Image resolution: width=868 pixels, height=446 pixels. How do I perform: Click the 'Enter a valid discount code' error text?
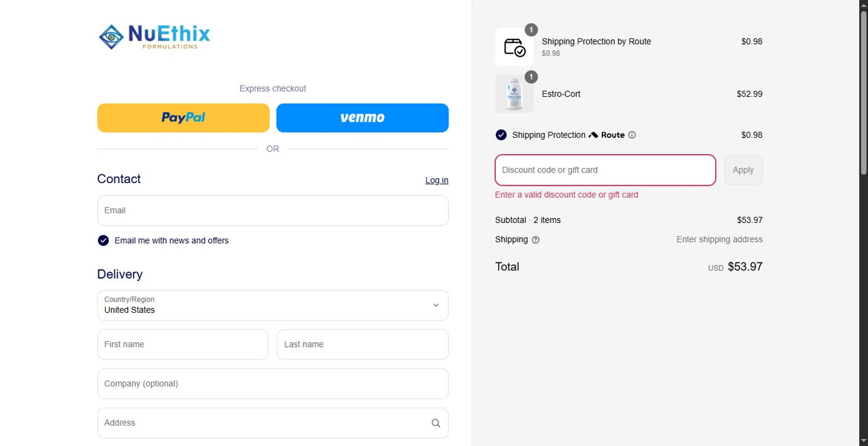click(567, 195)
